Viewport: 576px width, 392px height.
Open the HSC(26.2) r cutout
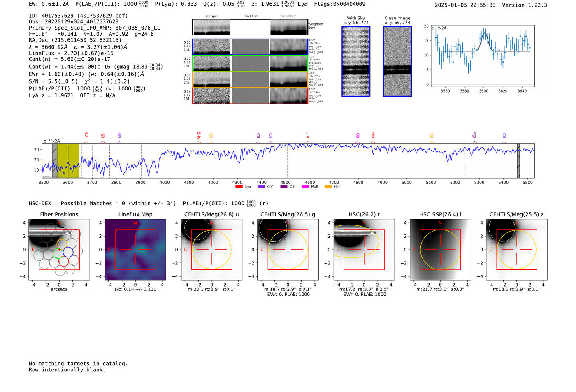pyautogui.click(x=364, y=250)
